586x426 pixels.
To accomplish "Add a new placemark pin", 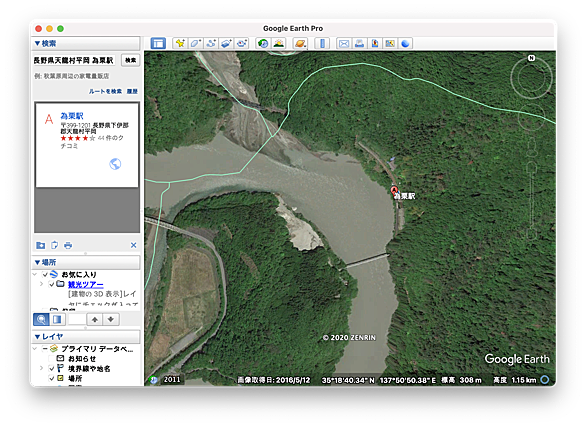I will coord(180,43).
